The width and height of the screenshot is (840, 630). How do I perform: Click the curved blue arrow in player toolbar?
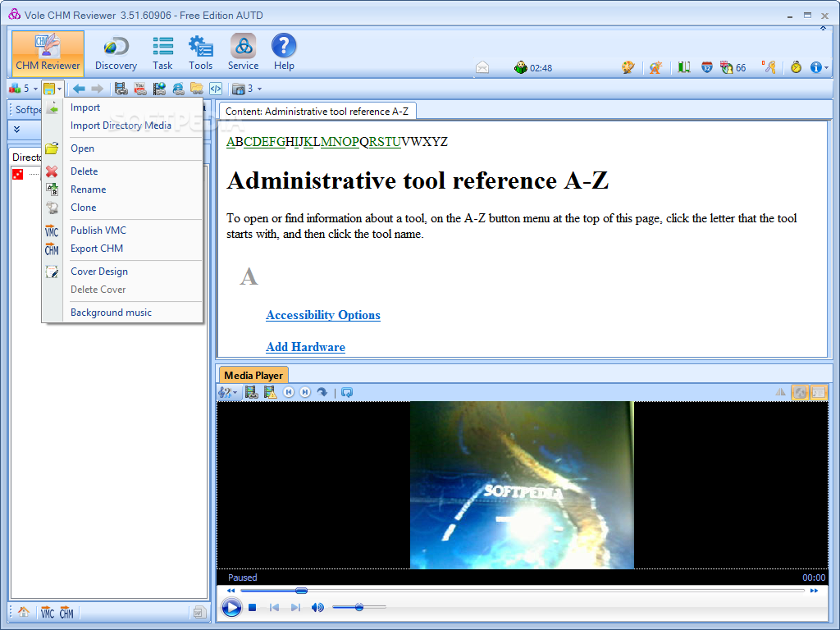(x=322, y=393)
